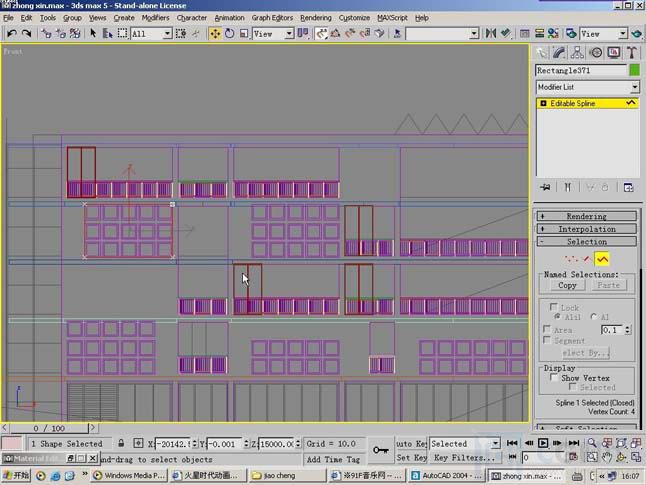
Task: Select Segment sub-object level icon
Action: 587,259
